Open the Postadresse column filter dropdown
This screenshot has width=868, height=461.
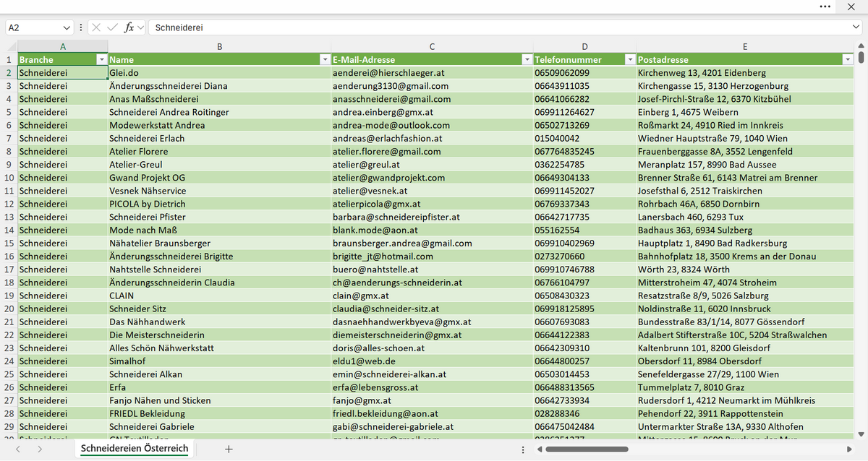click(x=848, y=59)
